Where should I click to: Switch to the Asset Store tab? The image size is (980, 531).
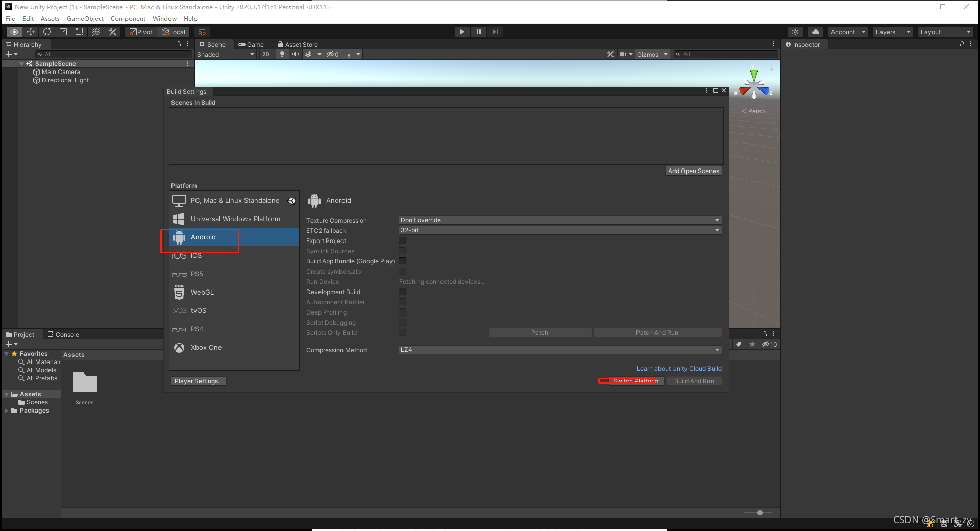[298, 44]
